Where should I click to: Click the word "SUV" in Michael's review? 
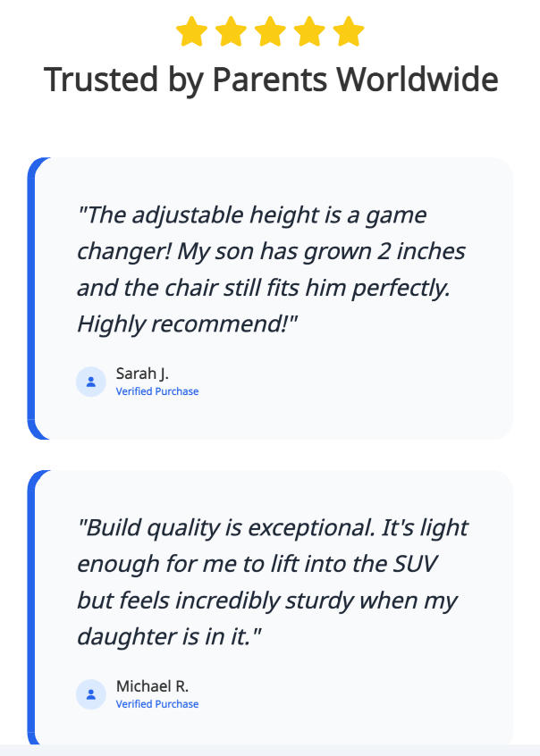413,564
